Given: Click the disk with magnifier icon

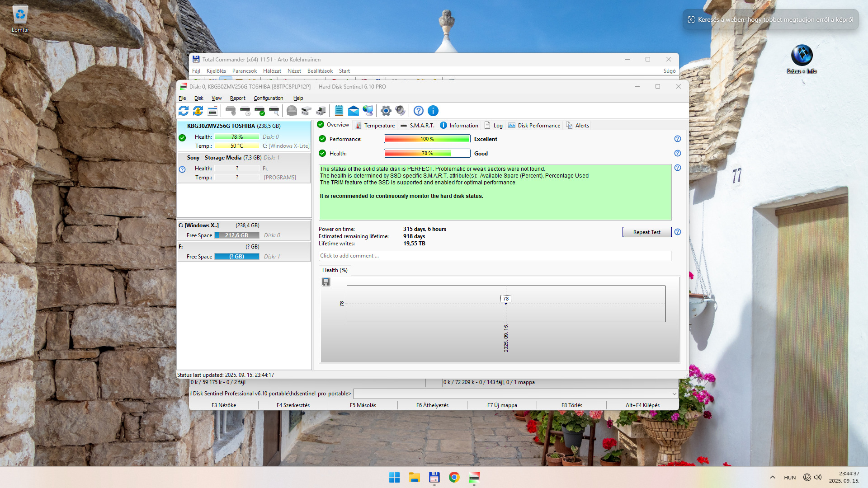Looking at the screenshot, I should point(274,111).
